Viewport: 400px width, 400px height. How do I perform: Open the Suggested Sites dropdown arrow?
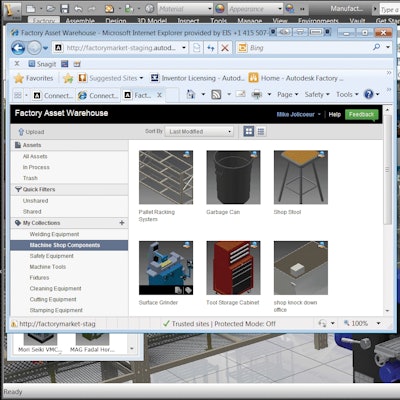[x=141, y=78]
